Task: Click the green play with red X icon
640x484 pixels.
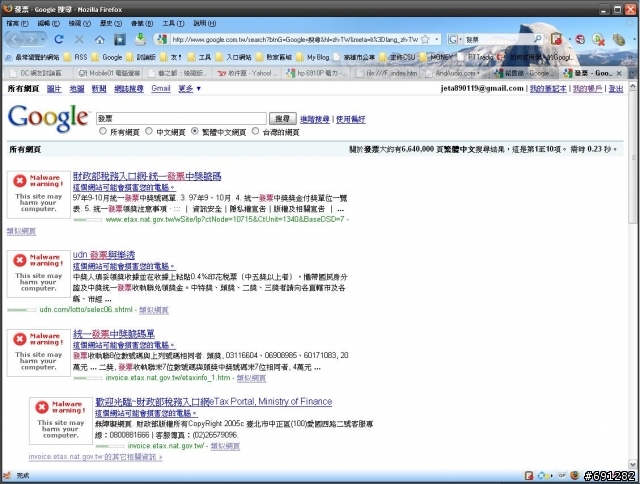Action: pos(599,39)
